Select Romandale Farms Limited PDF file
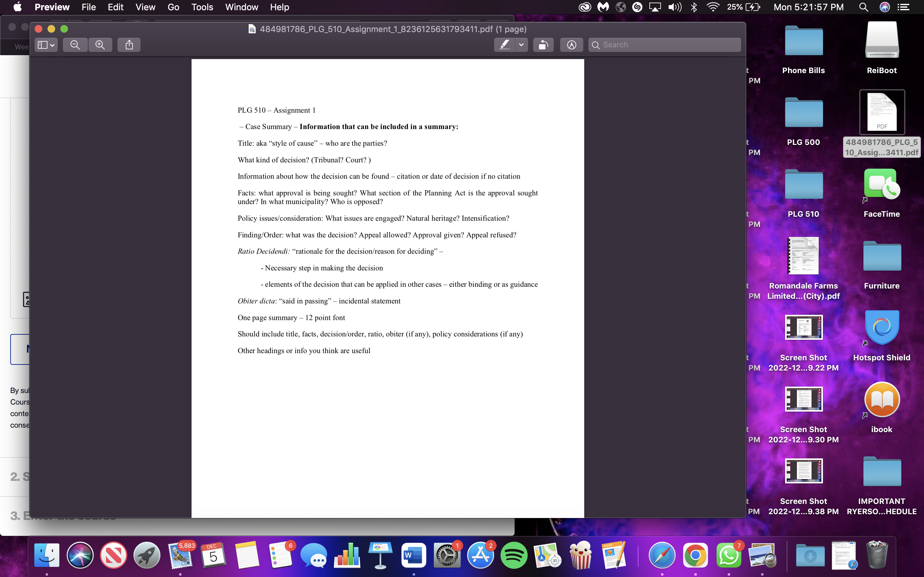924x577 pixels. [803, 256]
